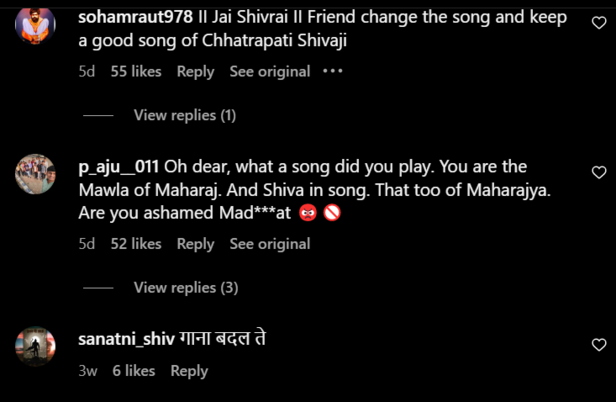Reply to sohamraut978's comment
Image resolution: width=616 pixels, height=402 pixels.
195,71
